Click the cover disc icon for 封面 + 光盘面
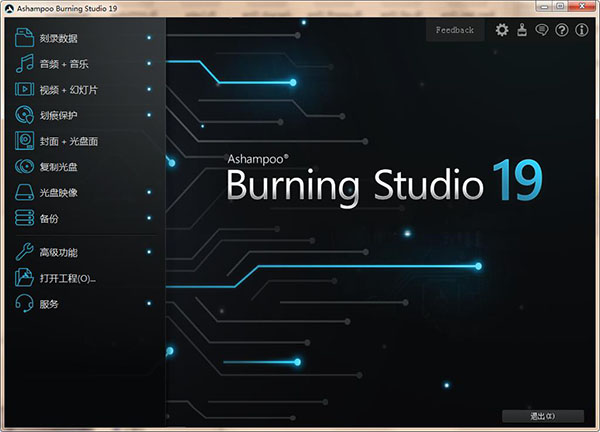 24,140
